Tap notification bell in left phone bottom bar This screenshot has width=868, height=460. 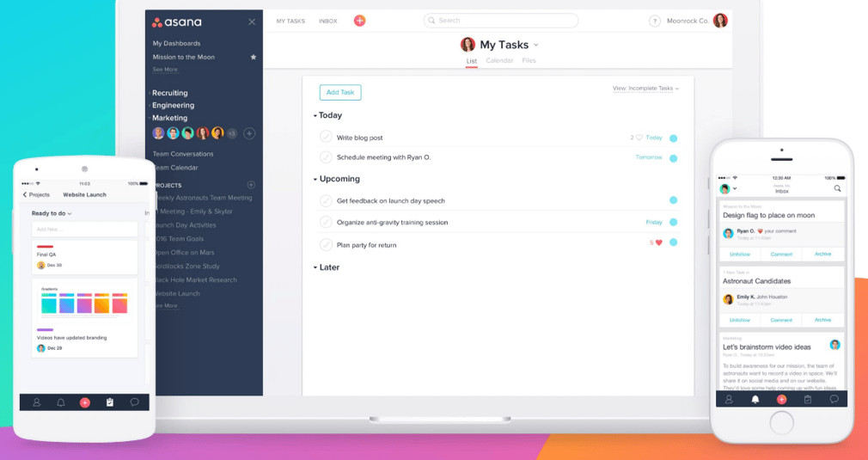pyautogui.click(x=61, y=403)
